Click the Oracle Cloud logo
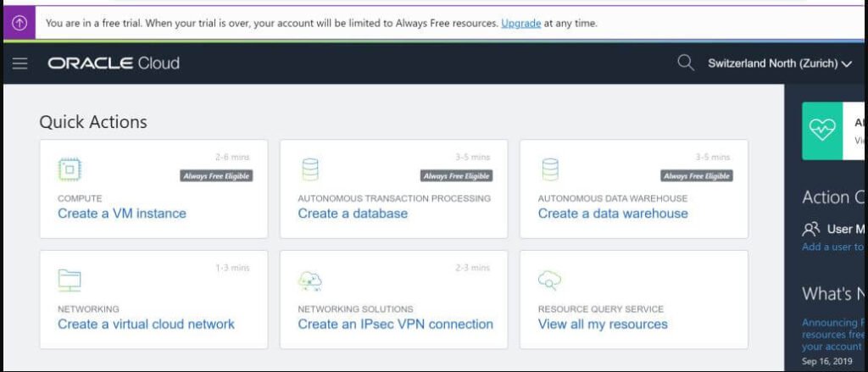The width and height of the screenshot is (868, 372). pyautogui.click(x=114, y=64)
